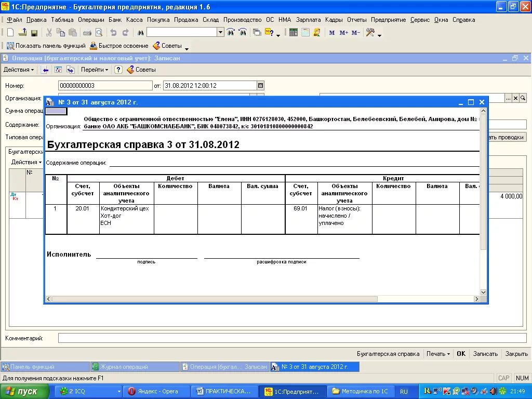The width and height of the screenshot is (532, 399).
Task: Click the Paste clipboard icon
Action: [73, 33]
